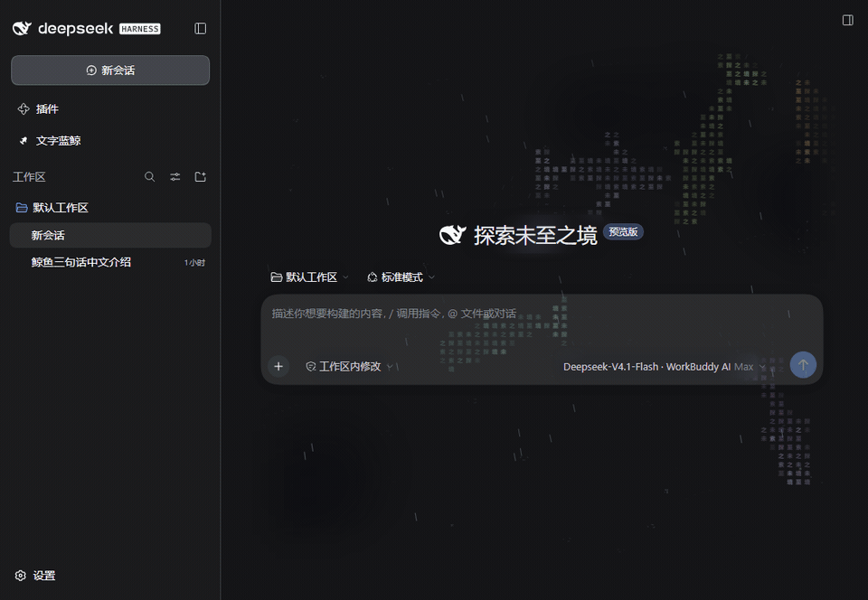This screenshot has width=868, height=600.
Task: Click the 1小时 timestamp text
Action: click(x=194, y=263)
